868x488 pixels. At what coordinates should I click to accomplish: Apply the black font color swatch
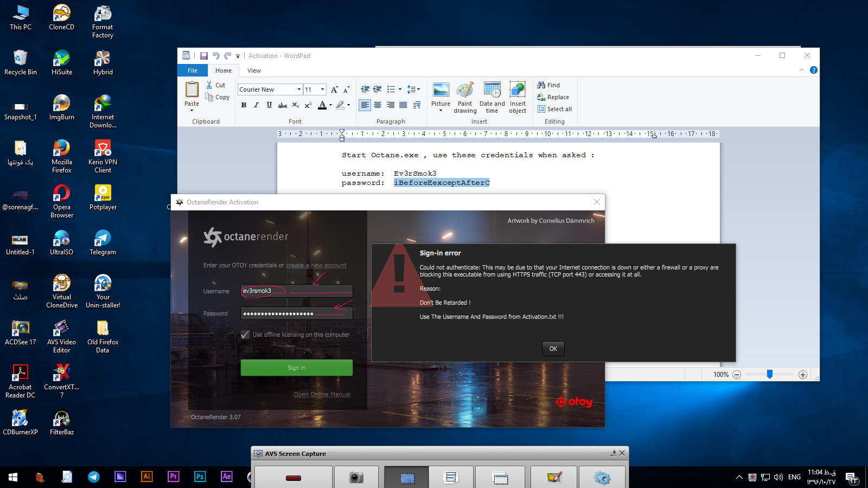tap(322, 105)
